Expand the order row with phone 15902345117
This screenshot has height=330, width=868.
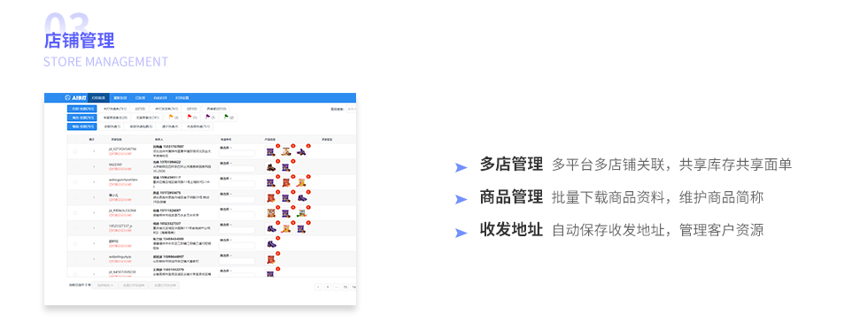94,182
